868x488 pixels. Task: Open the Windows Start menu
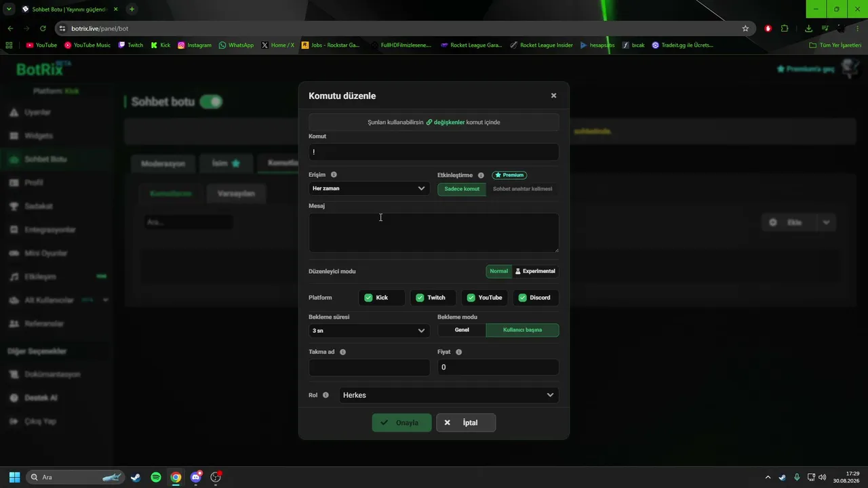pyautogui.click(x=14, y=477)
